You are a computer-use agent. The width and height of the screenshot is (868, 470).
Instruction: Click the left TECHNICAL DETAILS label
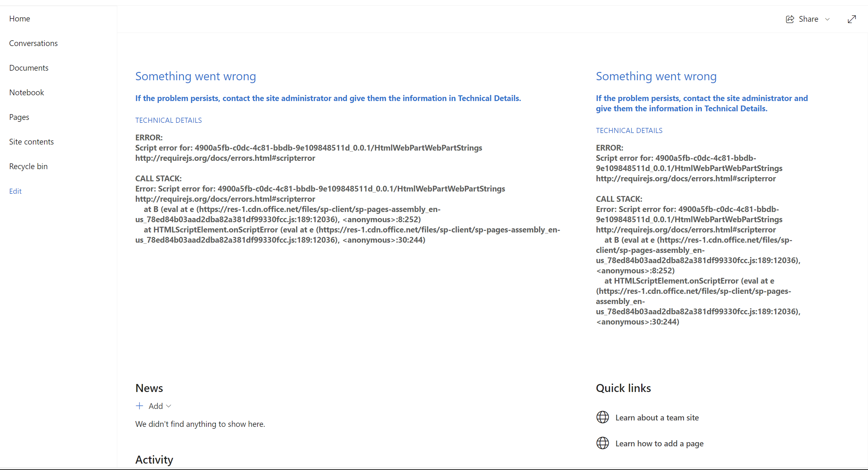(x=168, y=120)
